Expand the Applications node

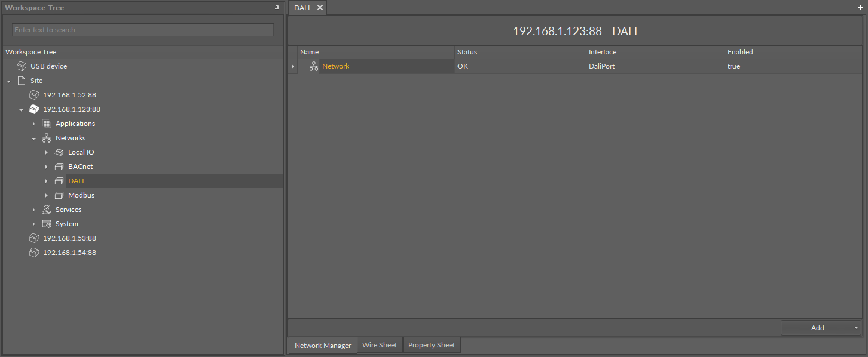tap(34, 124)
